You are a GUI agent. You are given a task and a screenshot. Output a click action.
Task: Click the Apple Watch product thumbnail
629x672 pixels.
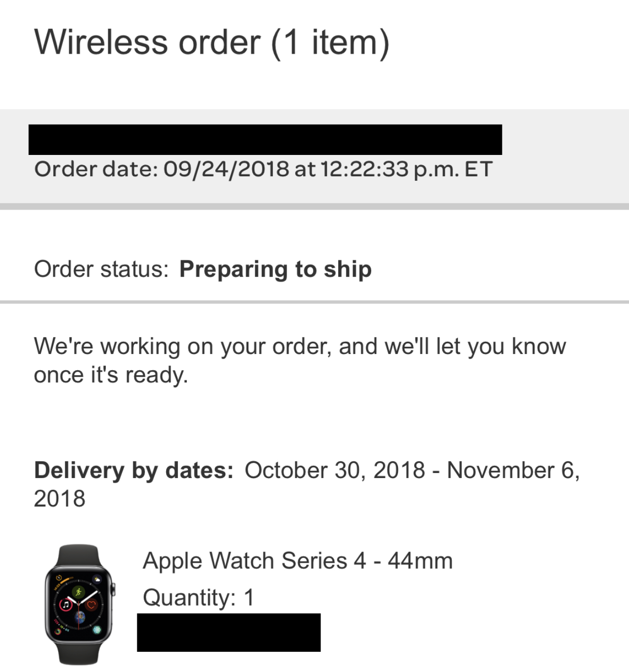80,604
